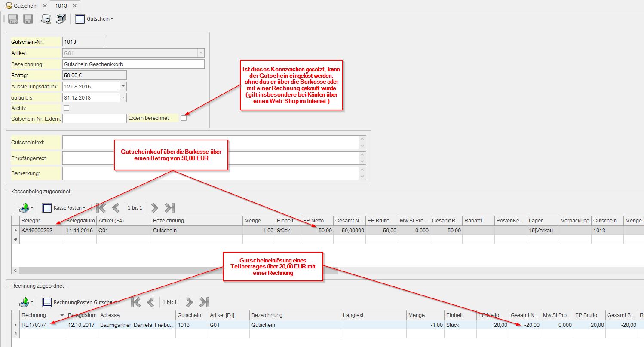This screenshot has height=347, width=644.
Task: Select the Belegdatum cell 11.11.2016
Action: tap(80, 231)
